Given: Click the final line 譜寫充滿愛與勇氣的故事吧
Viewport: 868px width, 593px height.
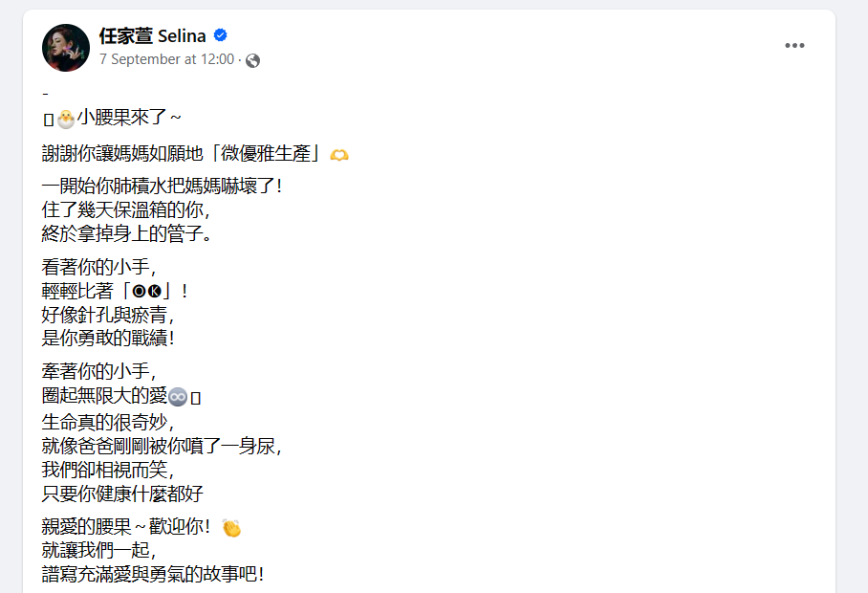Looking at the screenshot, I should pos(153,574).
